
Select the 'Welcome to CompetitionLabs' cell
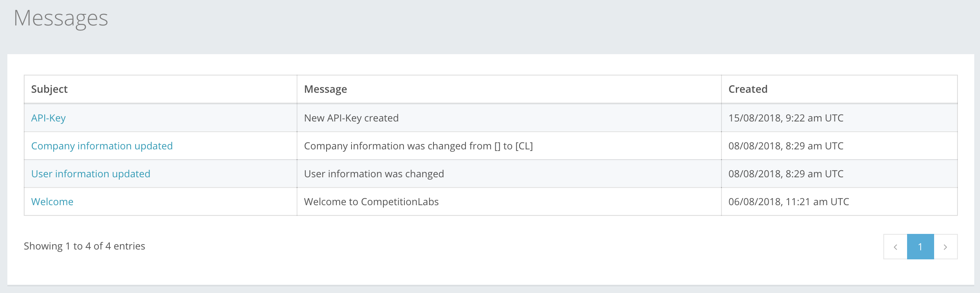point(371,202)
